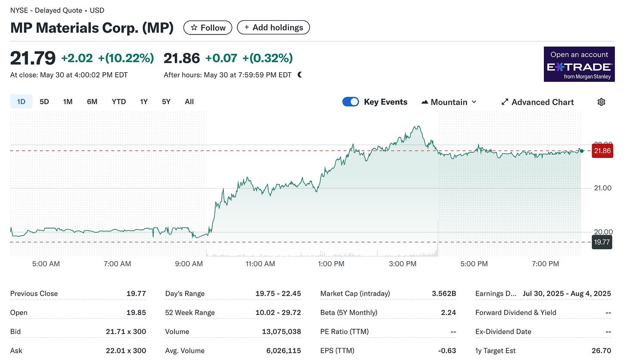The width and height of the screenshot is (627, 364).
Task: Click the NYSE - Delayed Quote label
Action: (x=47, y=10)
